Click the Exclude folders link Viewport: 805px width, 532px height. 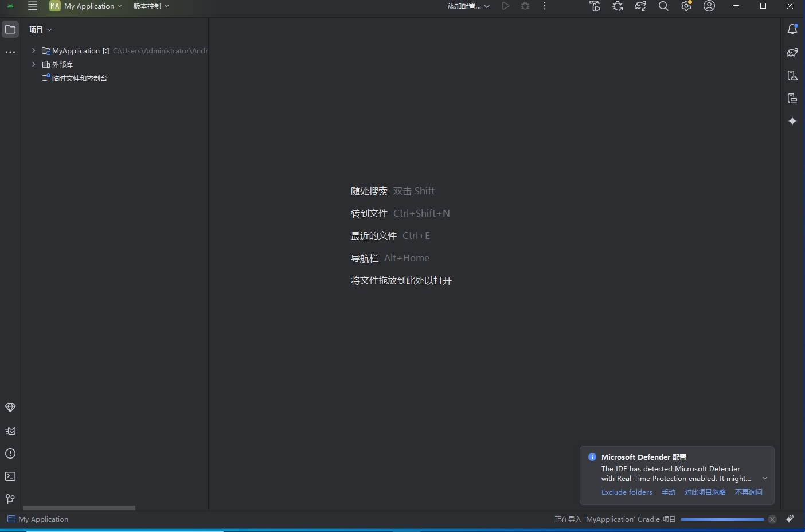[x=627, y=492]
